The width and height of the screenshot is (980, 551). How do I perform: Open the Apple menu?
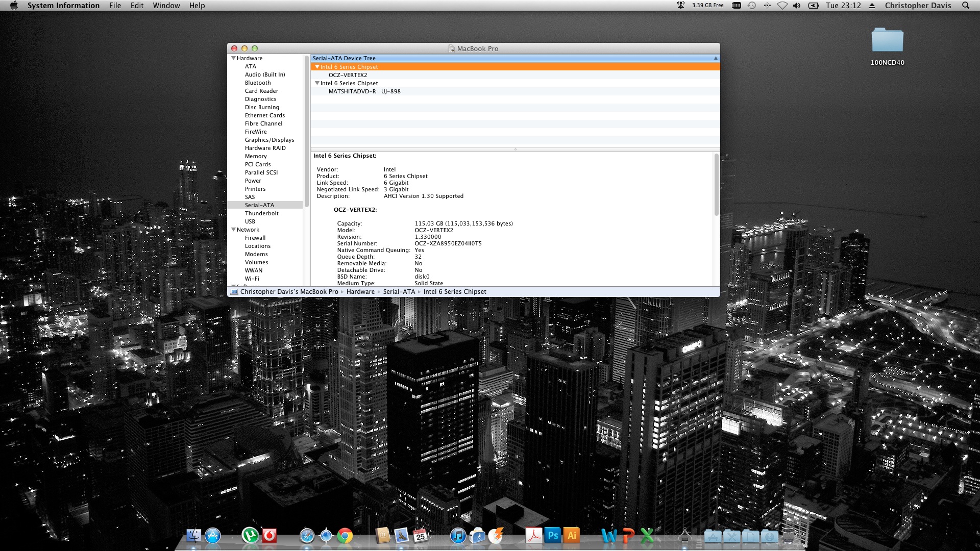[14, 5]
